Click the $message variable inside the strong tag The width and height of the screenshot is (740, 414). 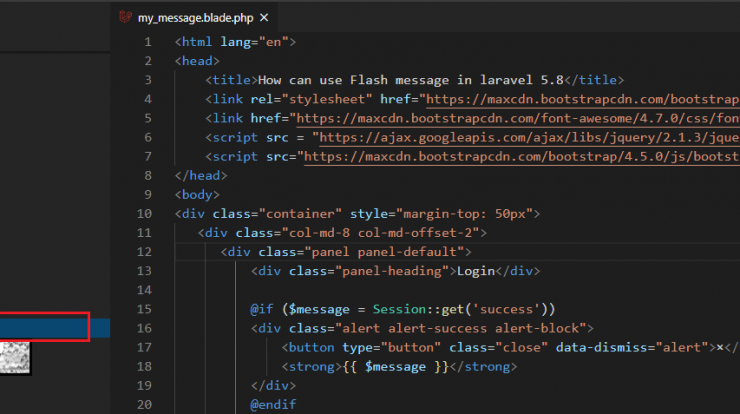coord(395,367)
